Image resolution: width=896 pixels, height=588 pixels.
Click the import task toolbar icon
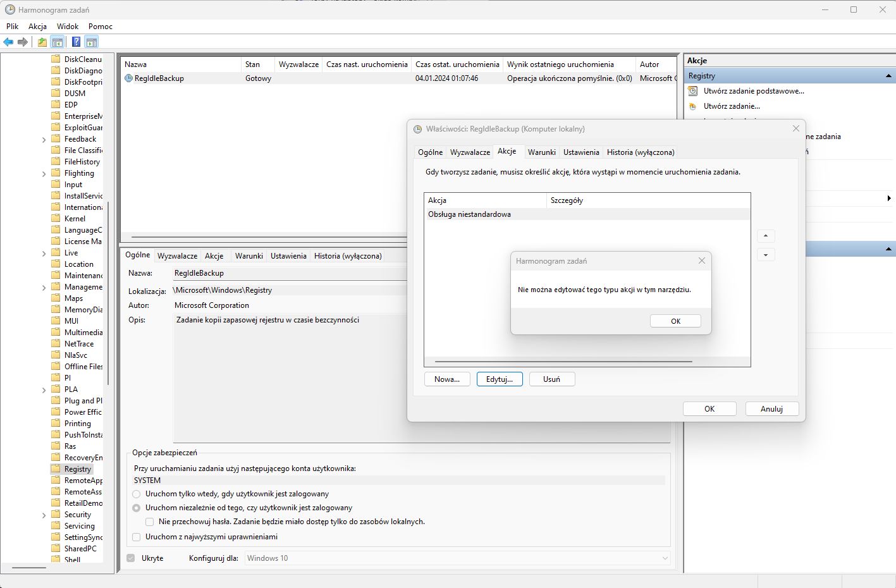[40, 42]
